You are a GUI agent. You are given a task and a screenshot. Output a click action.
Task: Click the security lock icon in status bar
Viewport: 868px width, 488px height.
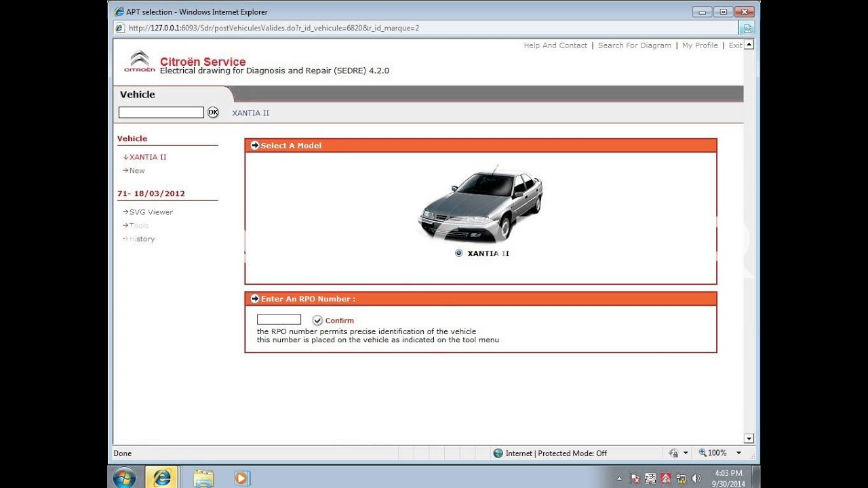point(673,453)
